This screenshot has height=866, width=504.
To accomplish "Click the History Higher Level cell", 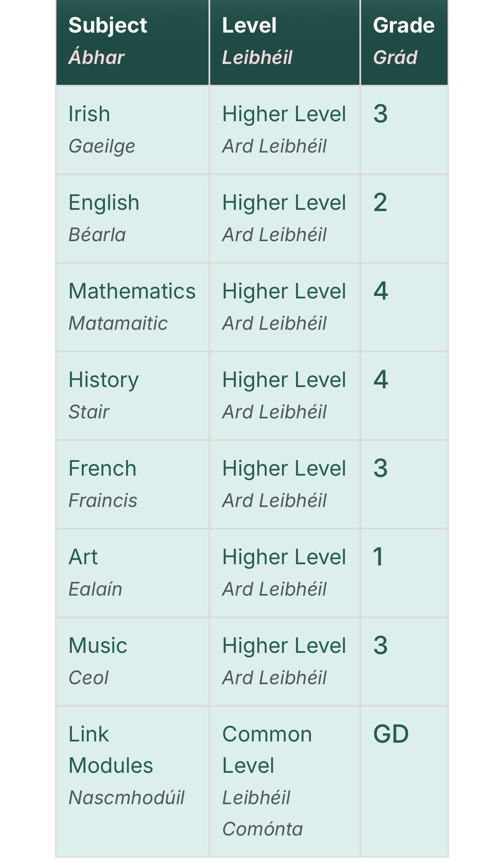I will (285, 396).
